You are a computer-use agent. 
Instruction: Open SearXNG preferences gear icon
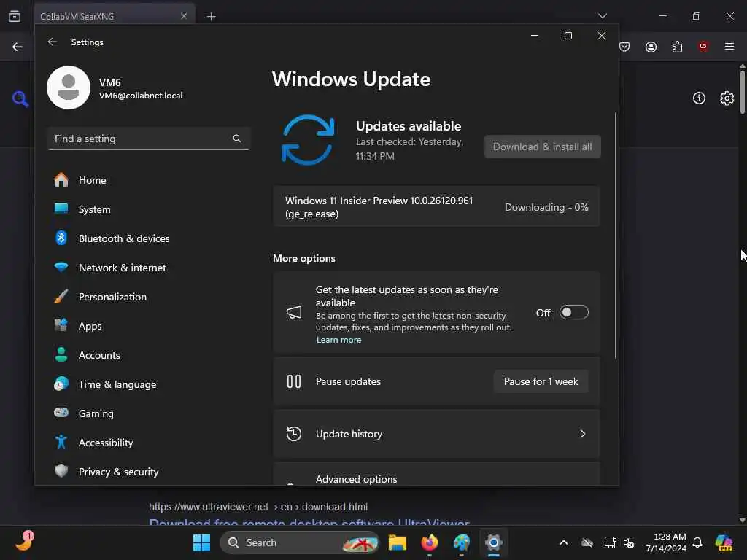pyautogui.click(x=727, y=98)
